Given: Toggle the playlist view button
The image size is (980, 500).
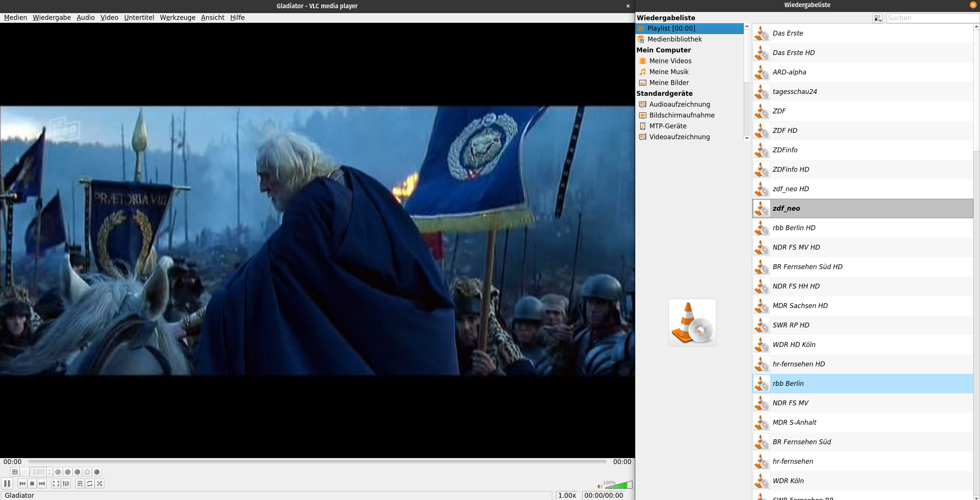Looking at the screenshot, I should [x=80, y=483].
